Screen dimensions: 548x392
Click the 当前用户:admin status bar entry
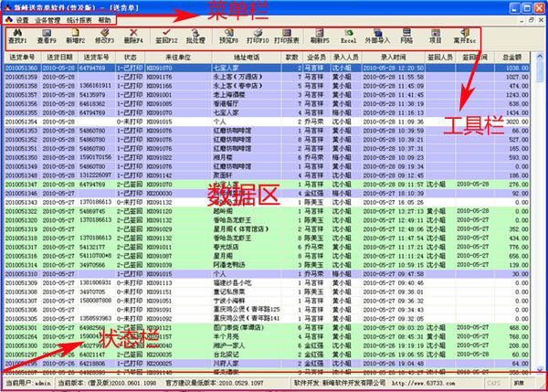coord(28,383)
